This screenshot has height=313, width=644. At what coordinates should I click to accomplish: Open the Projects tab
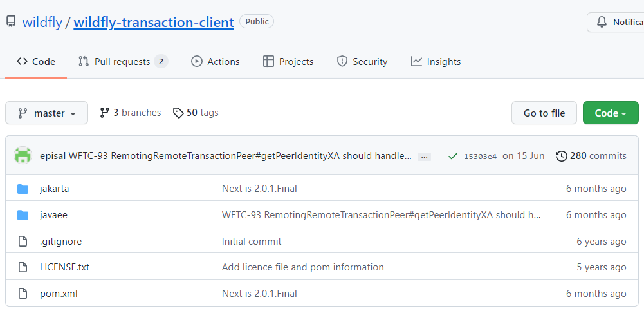tap(288, 62)
